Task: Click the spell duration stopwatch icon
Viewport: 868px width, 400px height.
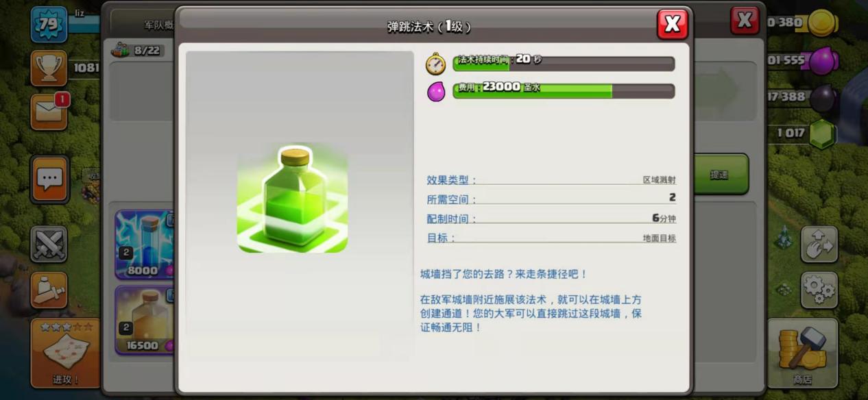Action: [x=435, y=64]
